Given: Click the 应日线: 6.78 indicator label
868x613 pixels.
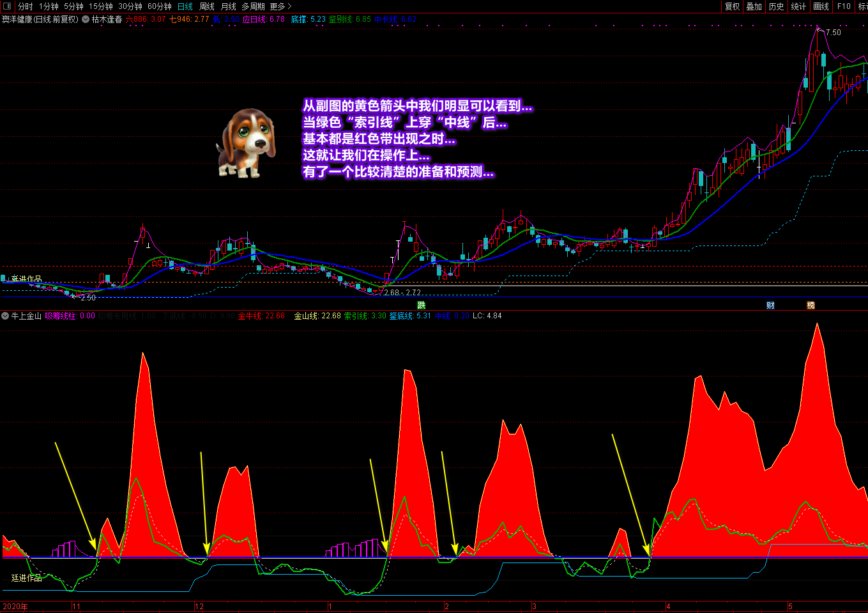Looking at the screenshot, I should pos(264,19).
